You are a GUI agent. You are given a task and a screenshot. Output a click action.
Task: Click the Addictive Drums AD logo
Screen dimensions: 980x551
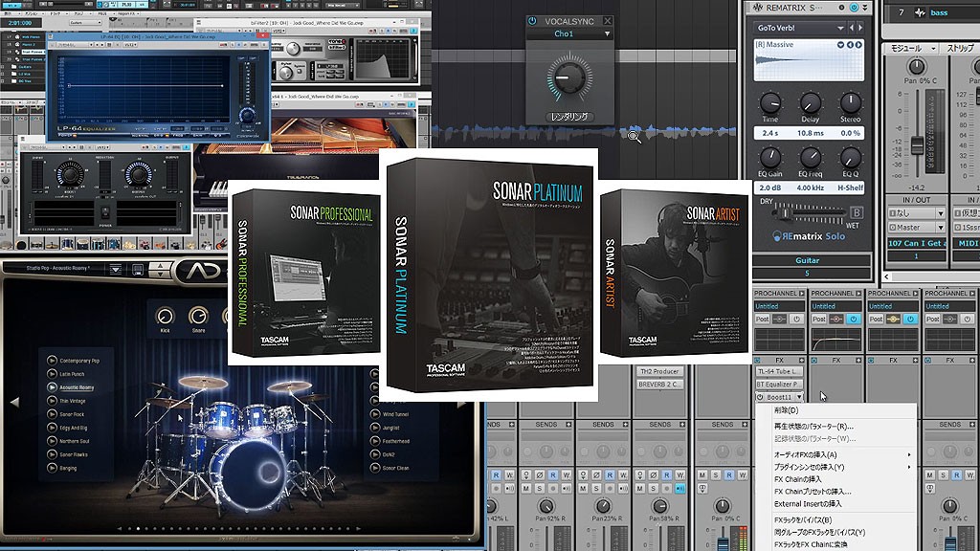[x=204, y=271]
